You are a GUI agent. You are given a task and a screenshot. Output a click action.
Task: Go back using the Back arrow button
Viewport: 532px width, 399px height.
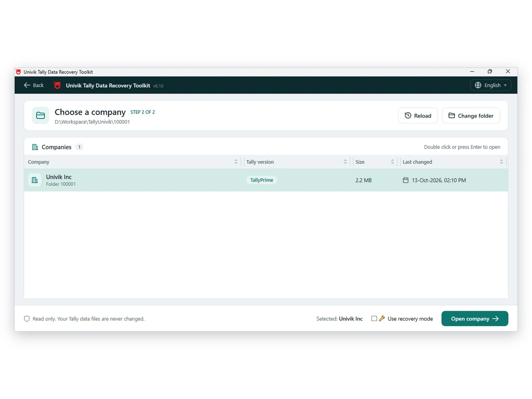click(34, 85)
